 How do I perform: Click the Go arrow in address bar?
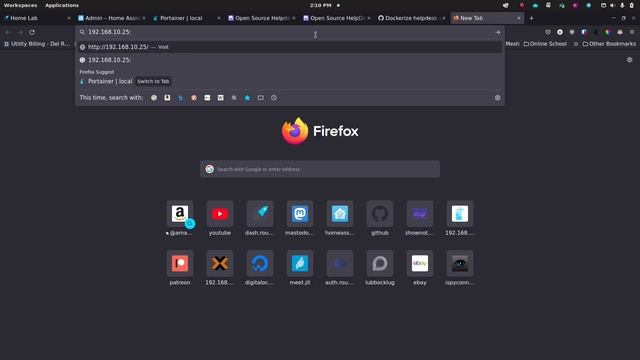pyautogui.click(x=497, y=32)
